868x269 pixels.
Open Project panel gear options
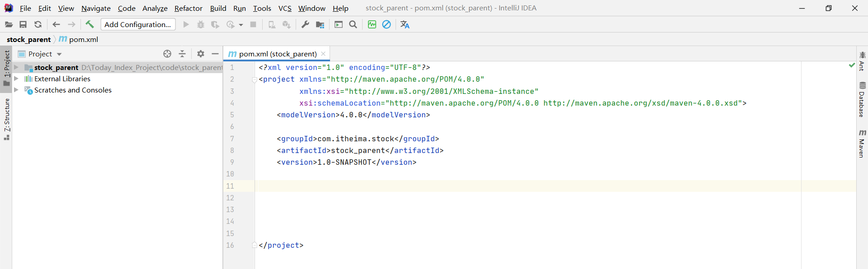click(x=201, y=54)
